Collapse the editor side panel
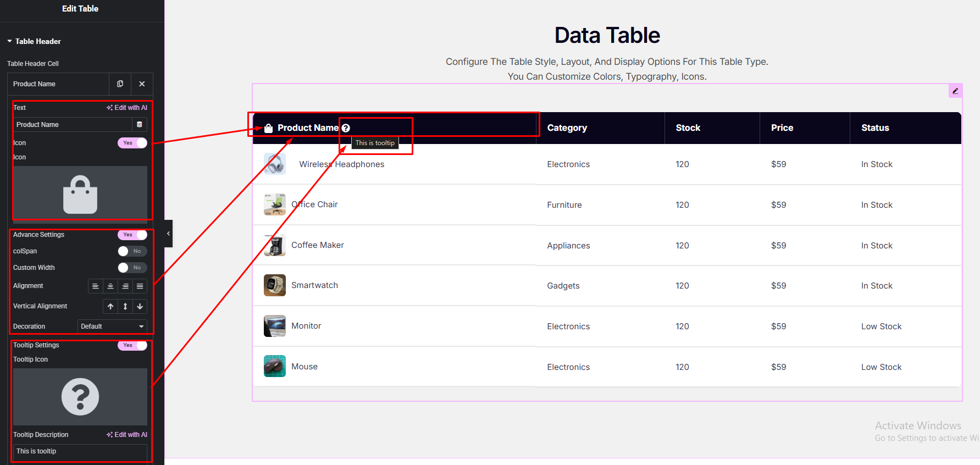The height and width of the screenshot is (465, 980). pos(168,234)
